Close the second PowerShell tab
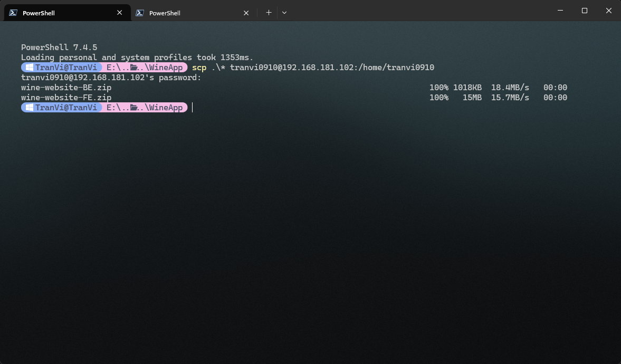621x364 pixels. pos(246,13)
